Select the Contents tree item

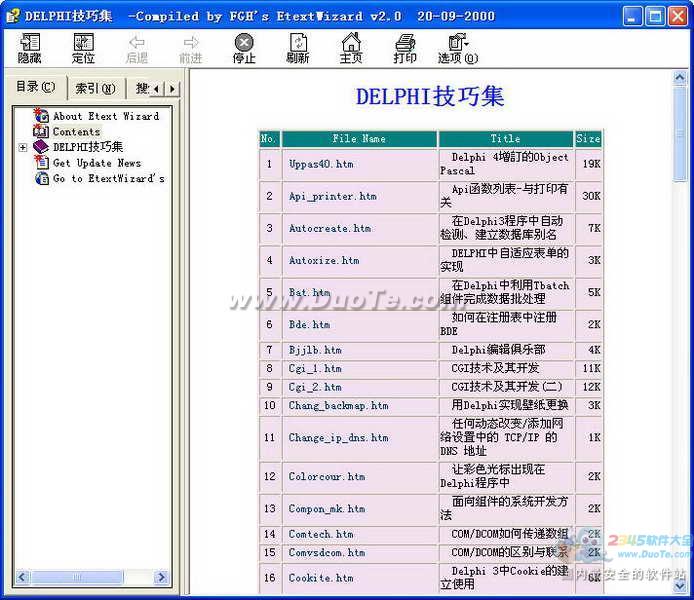pyautogui.click(x=77, y=132)
